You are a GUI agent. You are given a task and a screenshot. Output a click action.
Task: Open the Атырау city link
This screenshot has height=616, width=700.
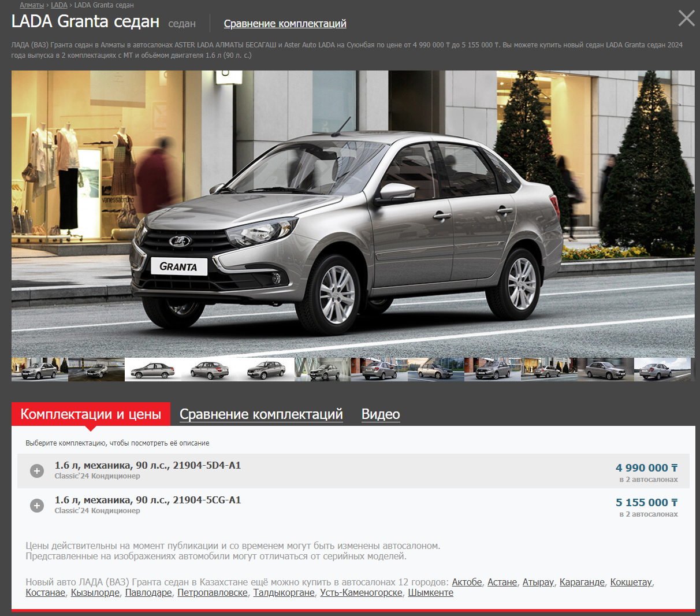(538, 582)
